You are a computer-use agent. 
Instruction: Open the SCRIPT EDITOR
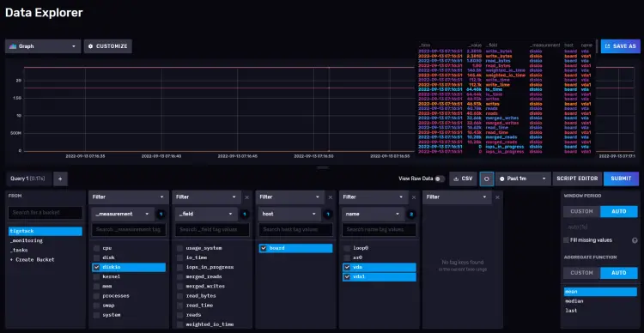tap(577, 179)
